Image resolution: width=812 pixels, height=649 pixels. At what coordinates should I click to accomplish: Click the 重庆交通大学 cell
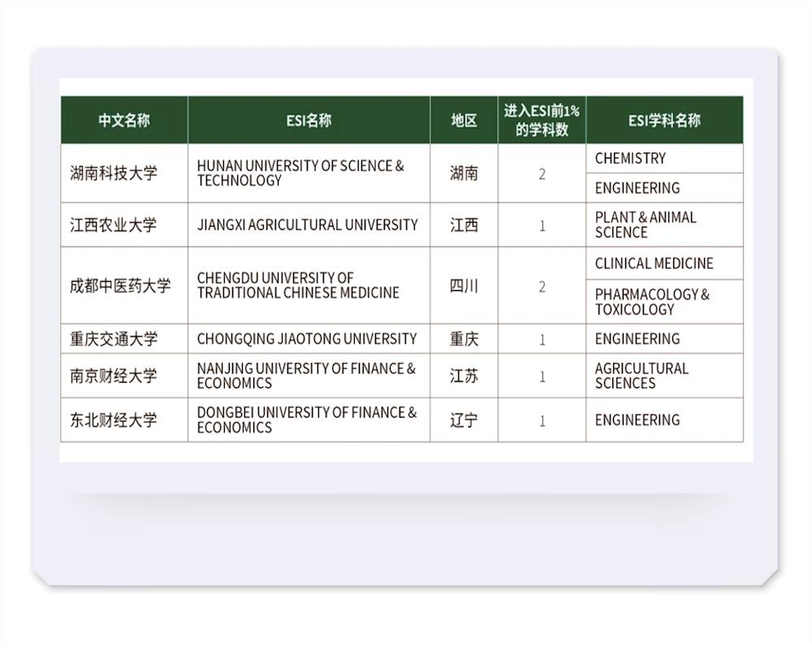[x=124, y=339]
